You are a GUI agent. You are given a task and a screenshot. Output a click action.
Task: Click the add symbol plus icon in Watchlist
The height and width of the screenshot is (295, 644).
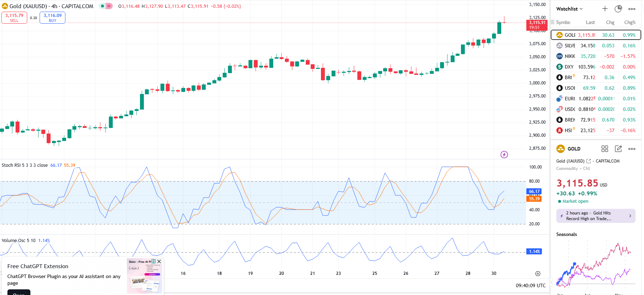[605, 9]
